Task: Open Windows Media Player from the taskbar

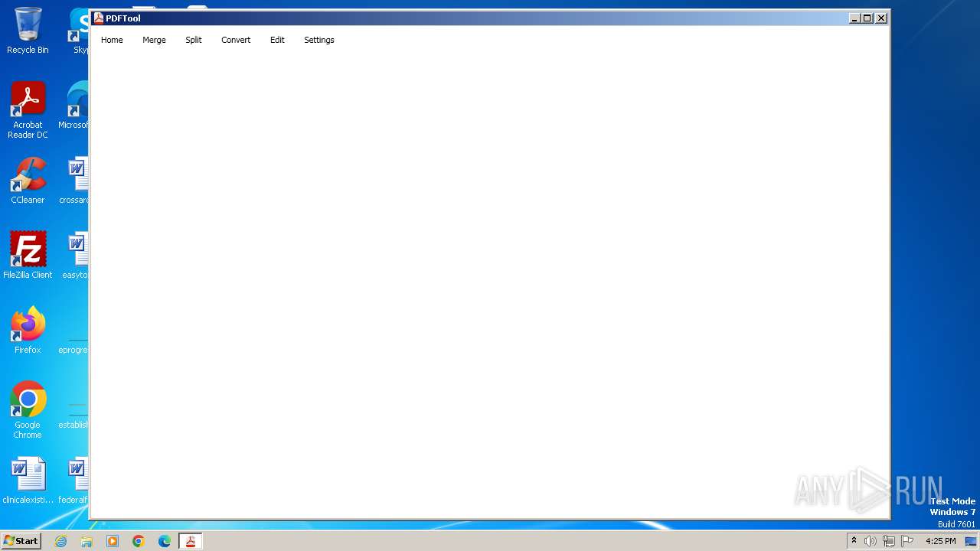Action: coord(113,541)
